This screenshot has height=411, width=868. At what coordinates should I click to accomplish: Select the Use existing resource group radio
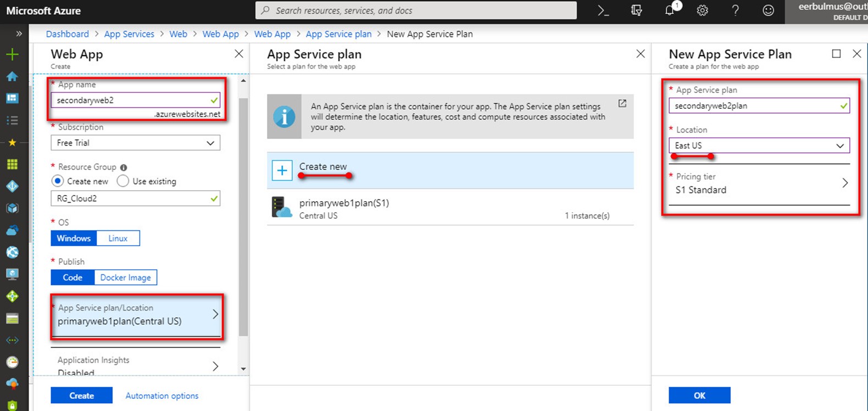click(123, 181)
